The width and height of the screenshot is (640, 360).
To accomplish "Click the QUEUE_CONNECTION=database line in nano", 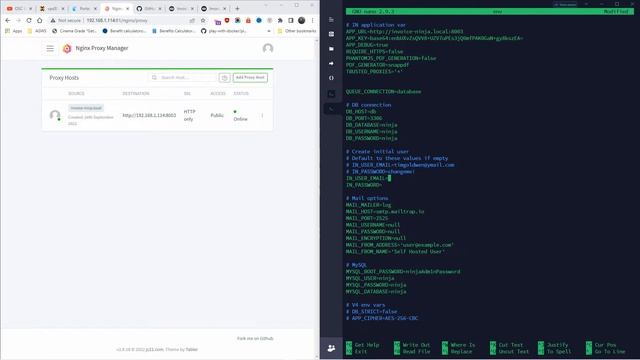I will coord(383,91).
